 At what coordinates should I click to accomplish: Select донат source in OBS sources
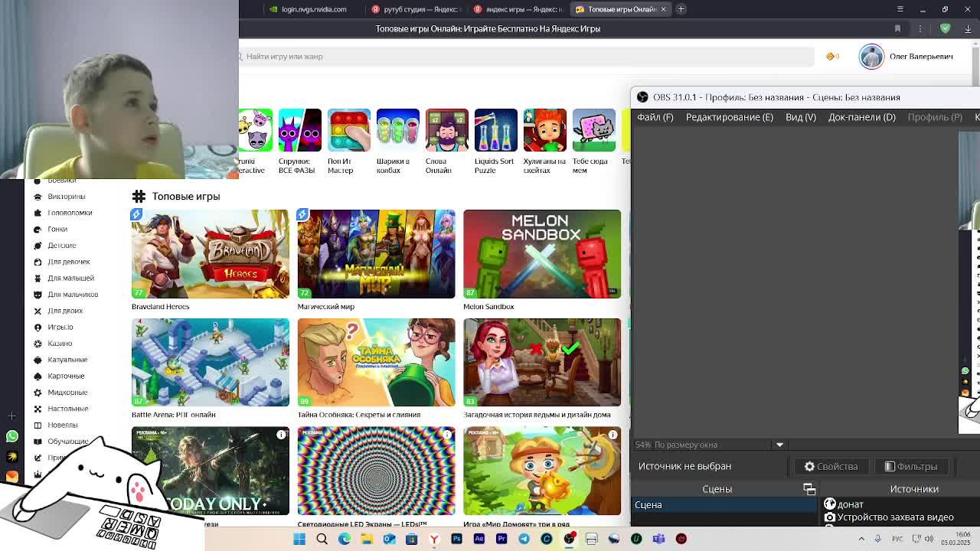(x=850, y=504)
